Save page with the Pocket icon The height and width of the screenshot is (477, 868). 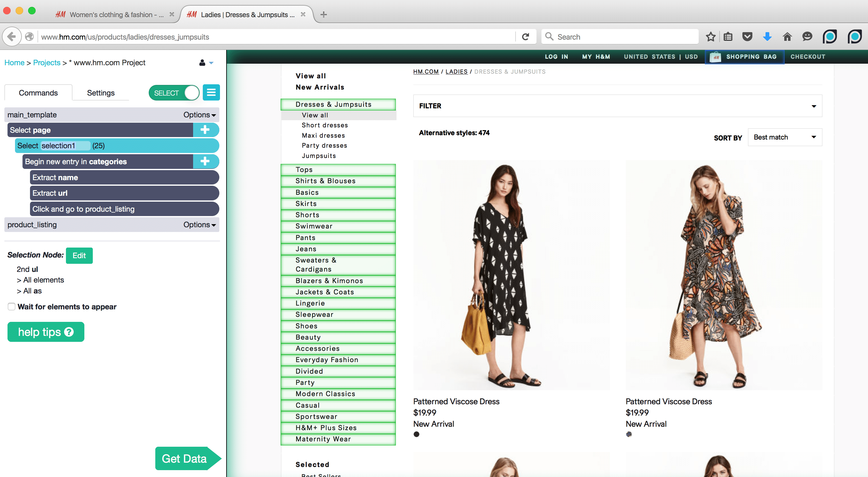click(747, 36)
